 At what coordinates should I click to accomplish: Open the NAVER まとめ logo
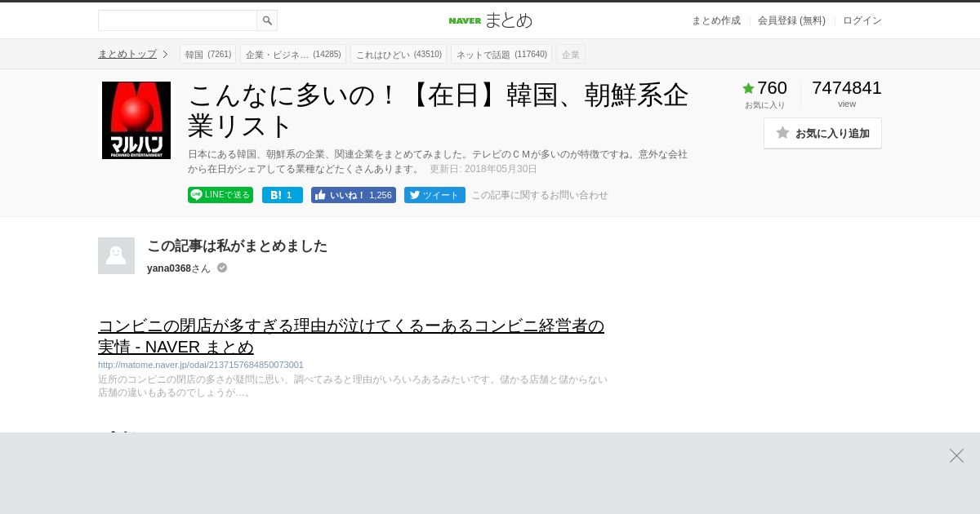point(490,20)
